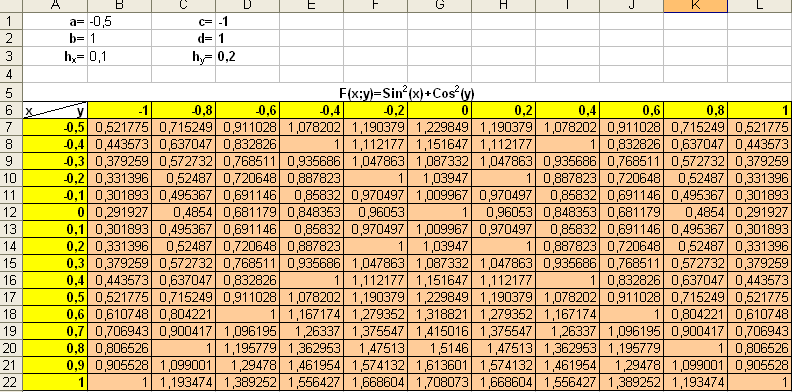Click the diagonal x/y corner header cell
The image size is (792, 392).
pos(56,110)
